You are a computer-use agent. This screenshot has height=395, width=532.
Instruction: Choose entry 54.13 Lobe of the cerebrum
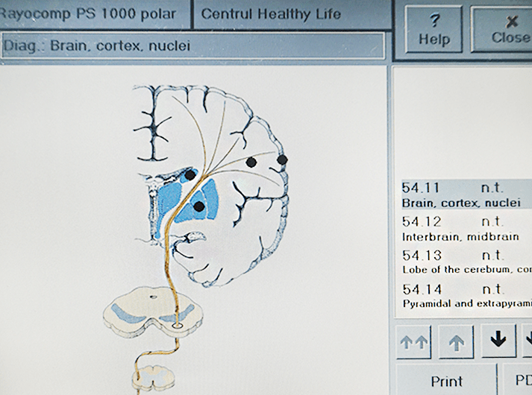point(463,262)
